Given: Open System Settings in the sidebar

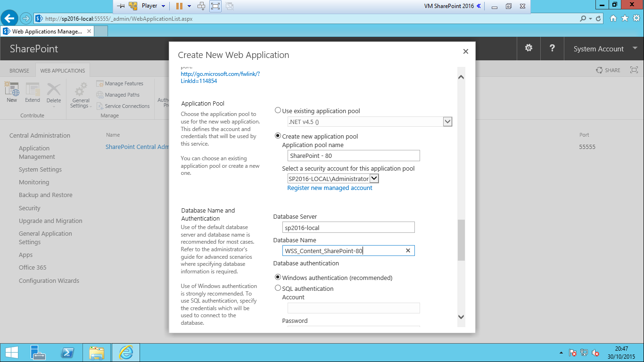Looking at the screenshot, I should coord(40,169).
